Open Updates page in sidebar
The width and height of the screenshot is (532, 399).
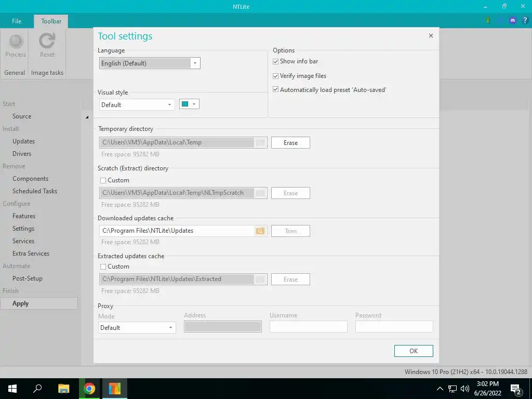pos(24,141)
